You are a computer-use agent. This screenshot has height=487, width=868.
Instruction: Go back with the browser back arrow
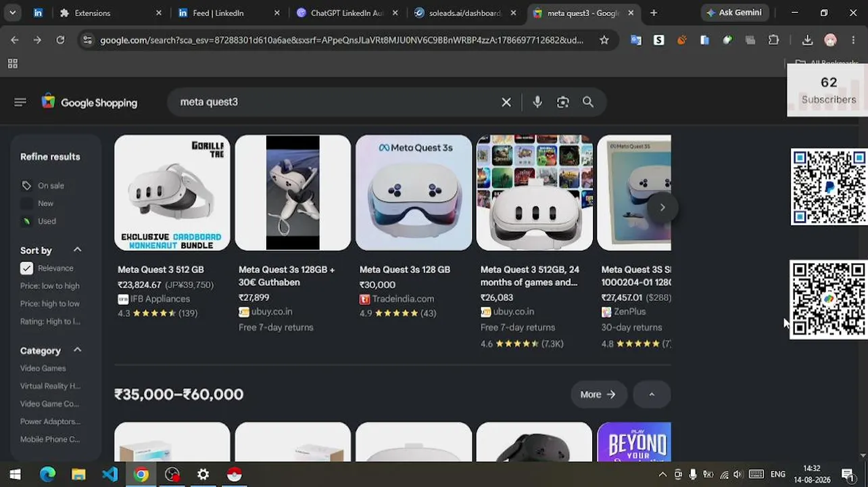[14, 40]
